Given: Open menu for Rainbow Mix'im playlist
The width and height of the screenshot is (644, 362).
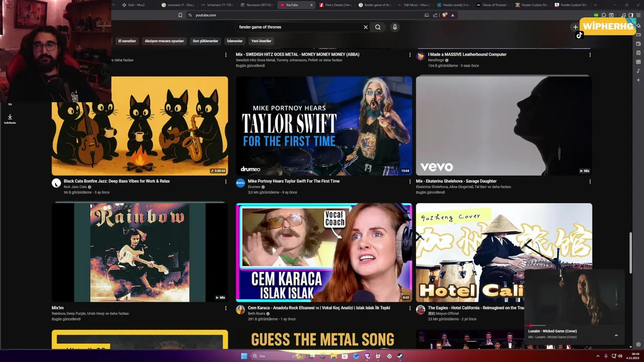Looking at the screenshot, I should [225, 308].
